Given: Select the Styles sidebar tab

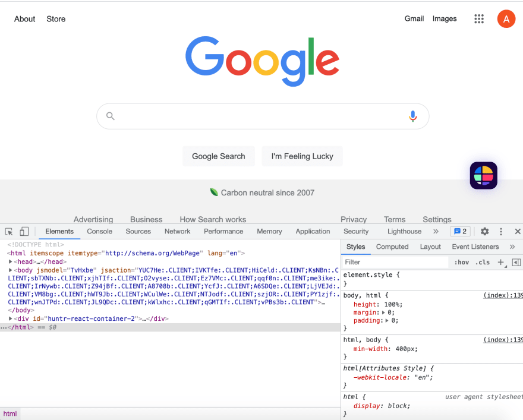Looking at the screenshot, I should 355,247.
